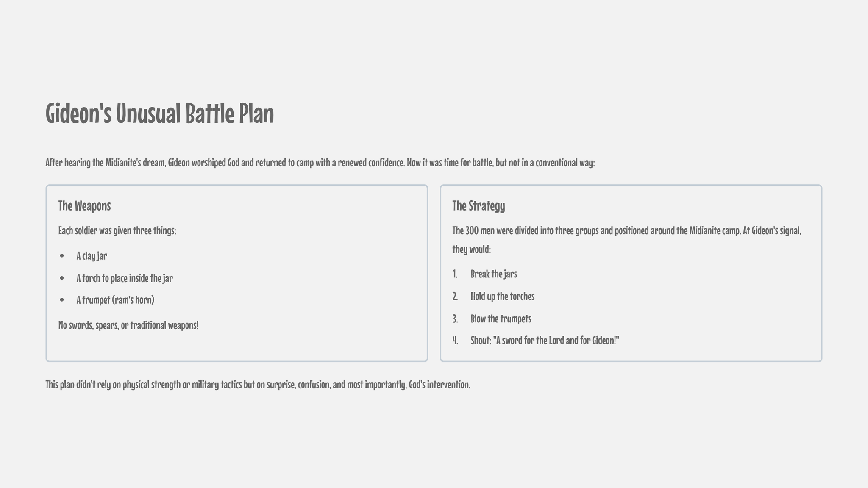Click step 3 "Blow the trumpets"

[x=501, y=319]
